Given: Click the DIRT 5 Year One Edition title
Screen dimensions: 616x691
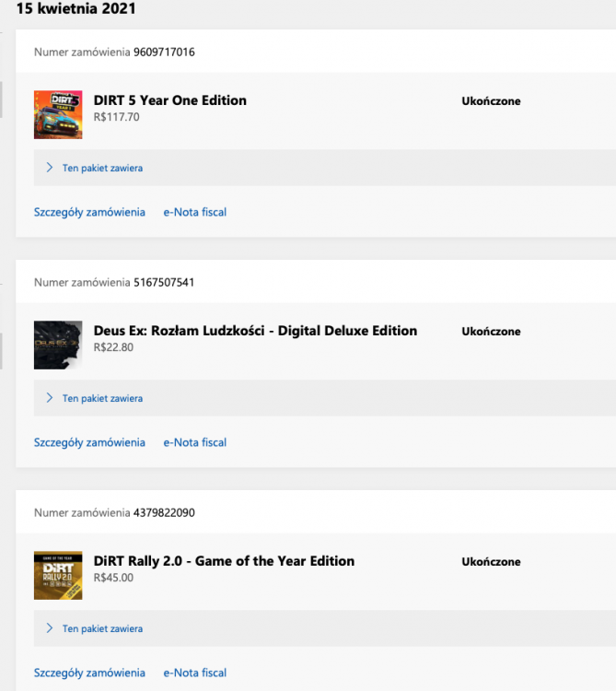Looking at the screenshot, I should coord(169,100).
